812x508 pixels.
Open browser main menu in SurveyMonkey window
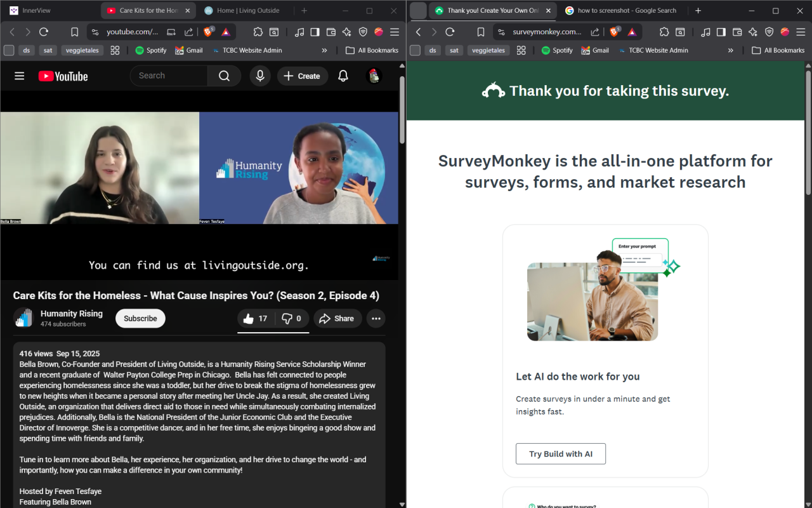(x=801, y=32)
